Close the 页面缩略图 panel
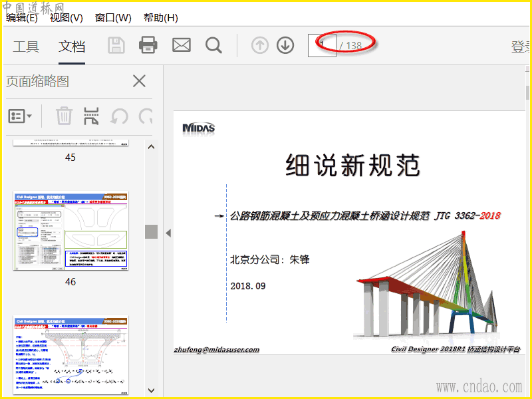Image resolution: width=532 pixels, height=399 pixels. [139, 81]
